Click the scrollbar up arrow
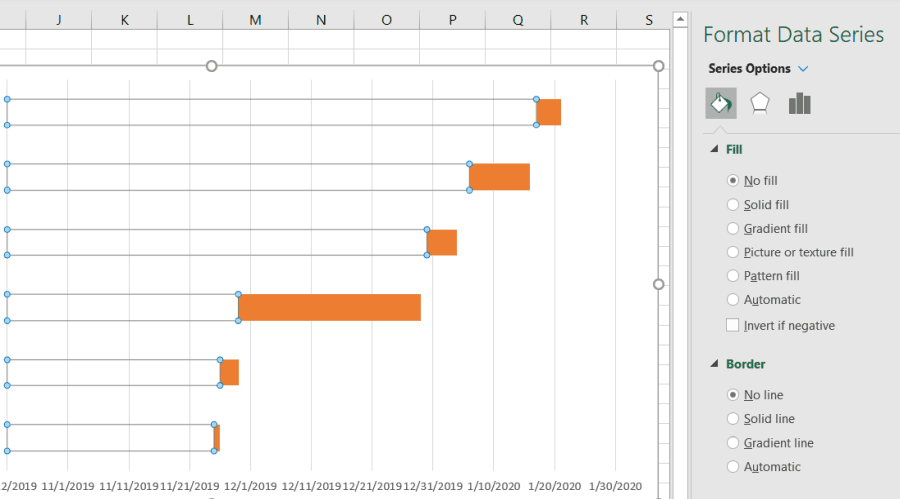Image resolution: width=900 pixels, height=499 pixels. click(679, 19)
